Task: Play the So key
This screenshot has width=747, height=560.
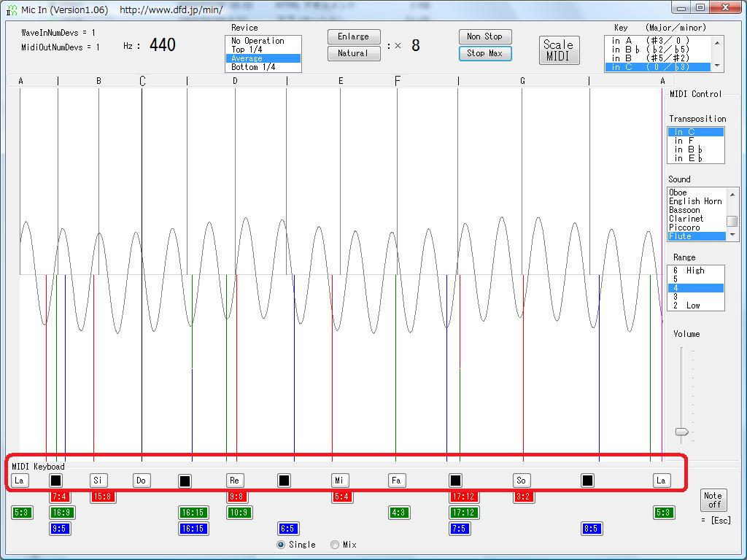Action: click(x=522, y=480)
